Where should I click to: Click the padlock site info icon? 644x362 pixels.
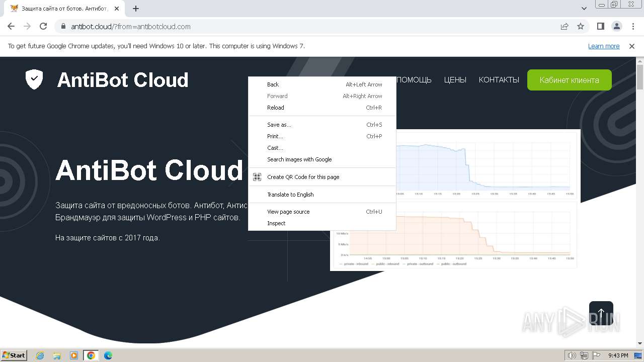tap(63, 27)
